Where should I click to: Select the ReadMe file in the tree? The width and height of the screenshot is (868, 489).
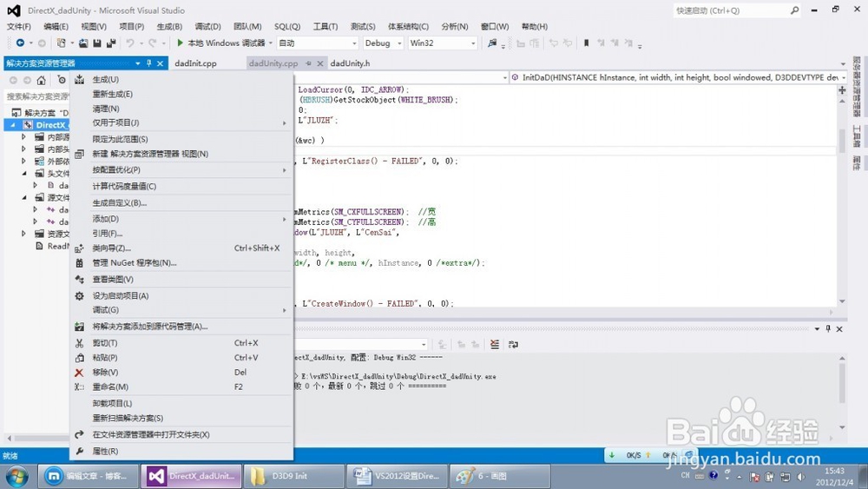(53, 246)
